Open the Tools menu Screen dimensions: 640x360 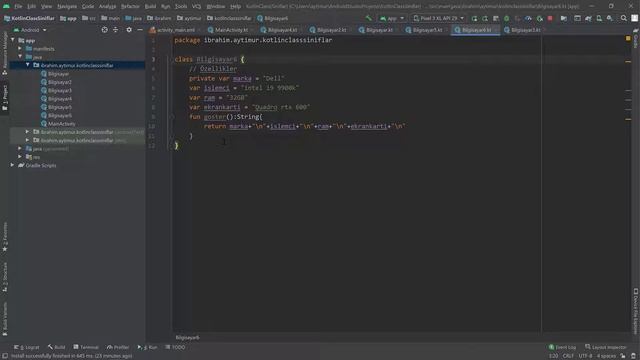181,7
